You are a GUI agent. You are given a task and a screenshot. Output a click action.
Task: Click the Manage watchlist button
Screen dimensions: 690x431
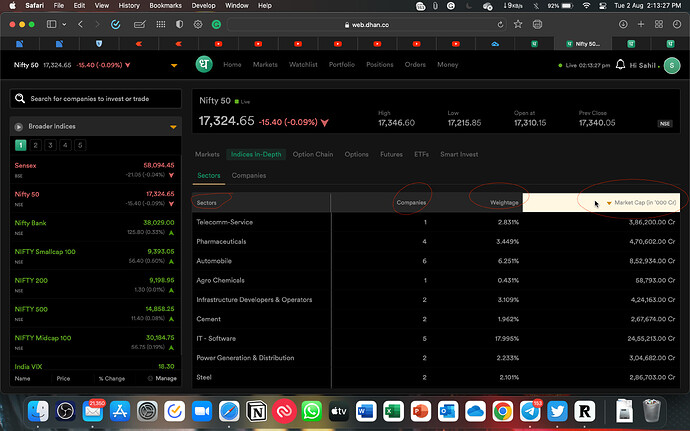tap(162, 378)
